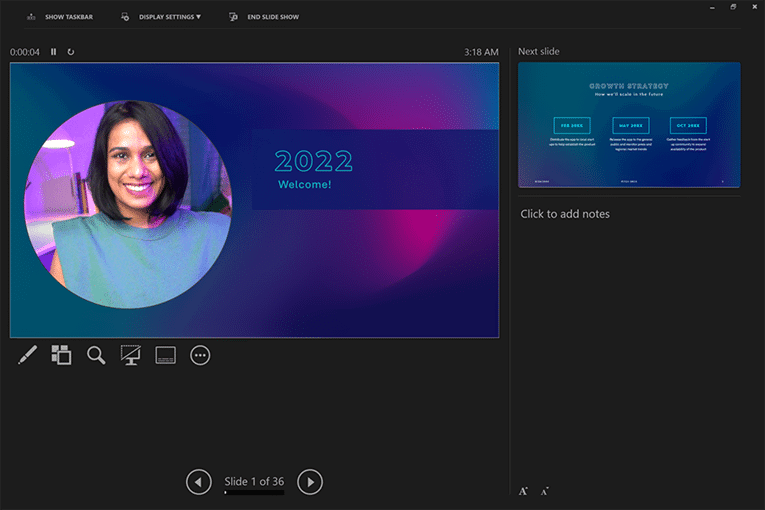Click the magnifier zoom into slide icon
Viewport: 765px width, 510px height.
click(x=96, y=355)
